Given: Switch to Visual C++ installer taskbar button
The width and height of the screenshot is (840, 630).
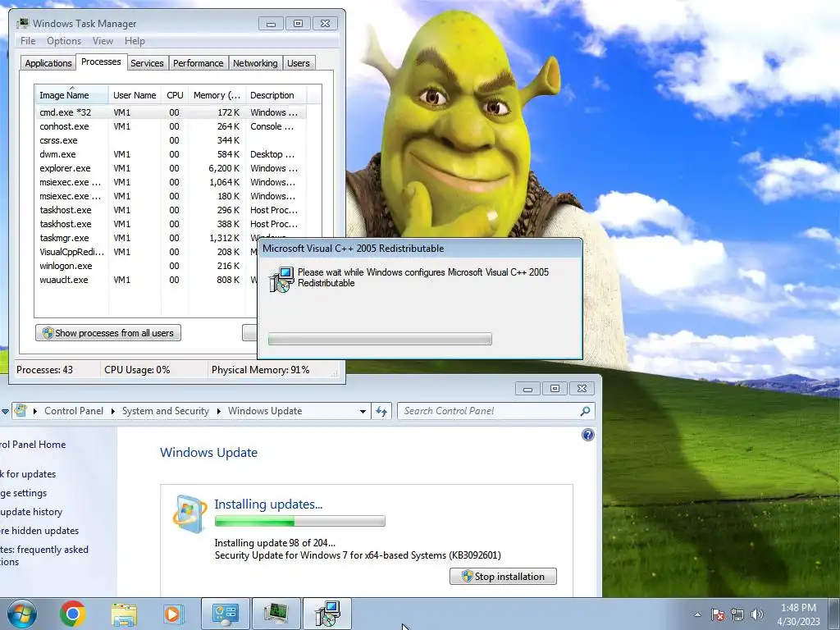Looking at the screenshot, I should pyautogui.click(x=326, y=614).
